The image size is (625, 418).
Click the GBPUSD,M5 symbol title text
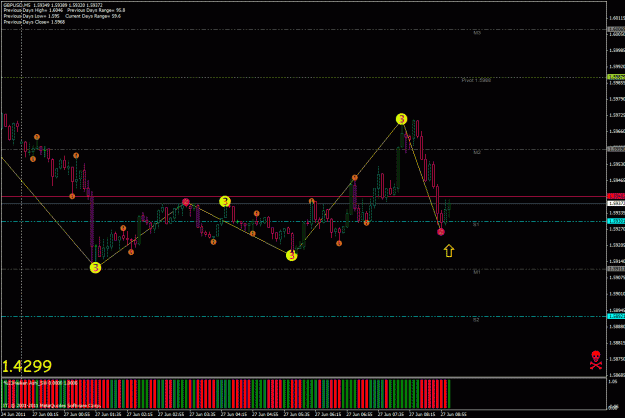[18, 5]
